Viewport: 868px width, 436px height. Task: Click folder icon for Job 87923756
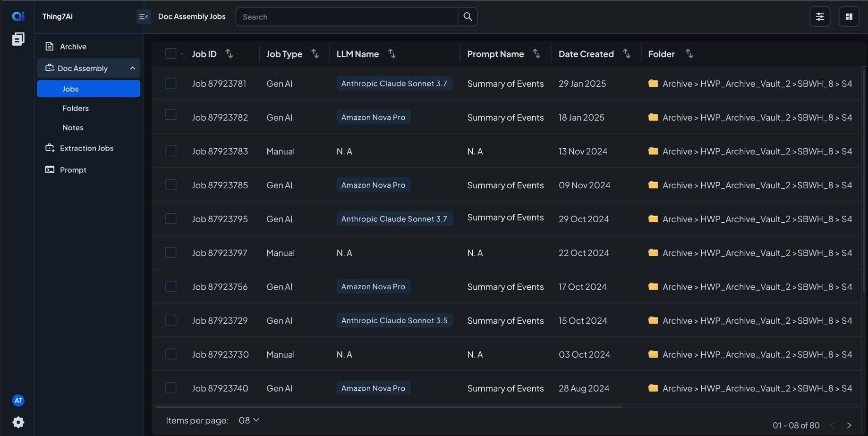(653, 286)
